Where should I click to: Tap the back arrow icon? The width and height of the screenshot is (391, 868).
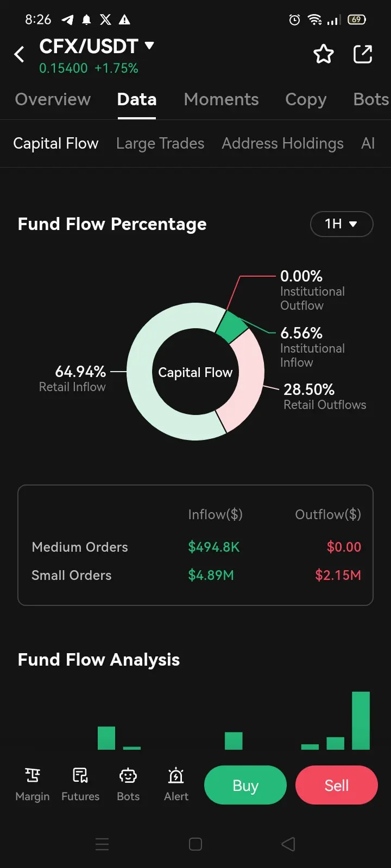[x=20, y=54]
